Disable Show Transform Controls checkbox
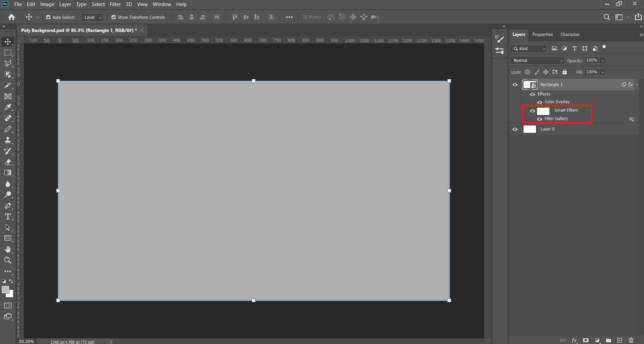The width and height of the screenshot is (644, 344). click(x=114, y=17)
